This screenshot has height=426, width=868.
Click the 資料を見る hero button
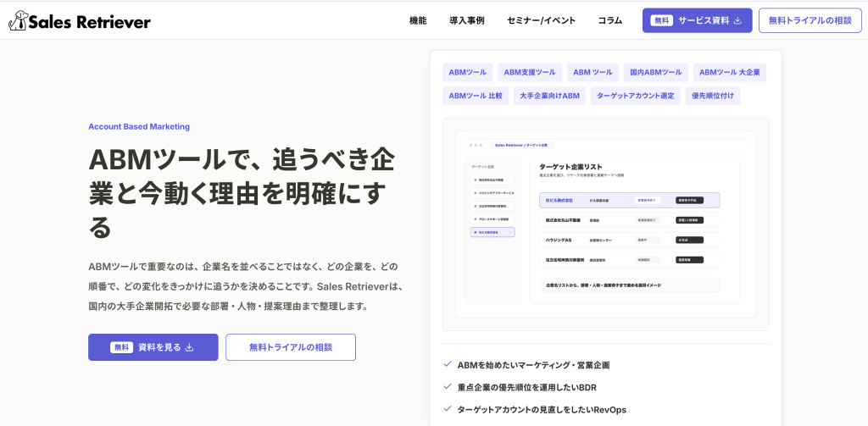coord(153,347)
